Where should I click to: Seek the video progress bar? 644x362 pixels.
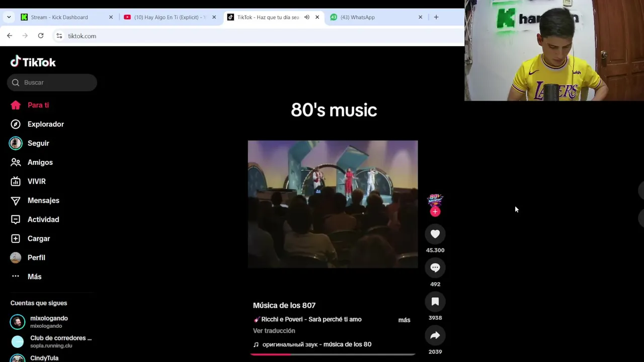pos(333,354)
